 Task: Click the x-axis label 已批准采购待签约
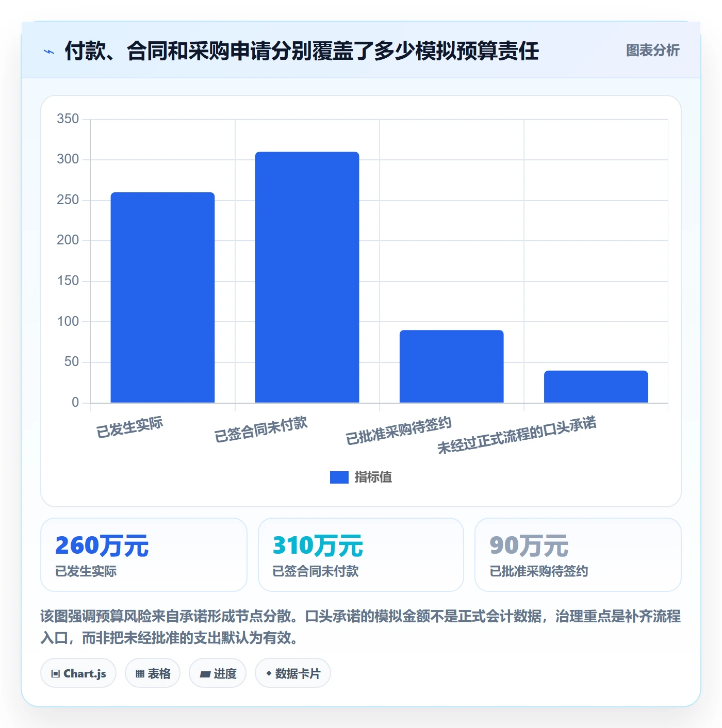[x=399, y=431]
